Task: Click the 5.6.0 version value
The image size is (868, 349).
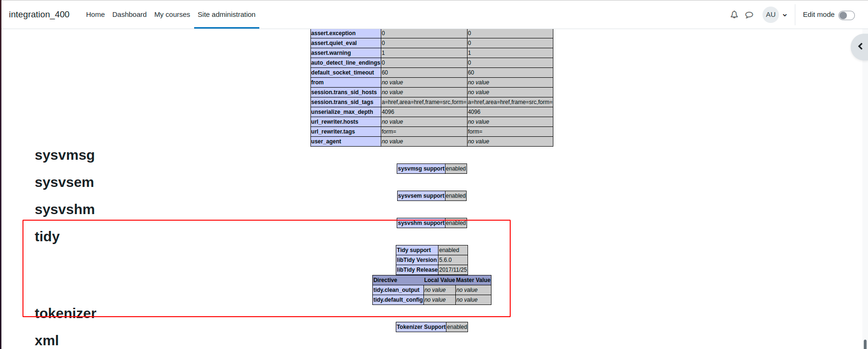Action: 453,260
